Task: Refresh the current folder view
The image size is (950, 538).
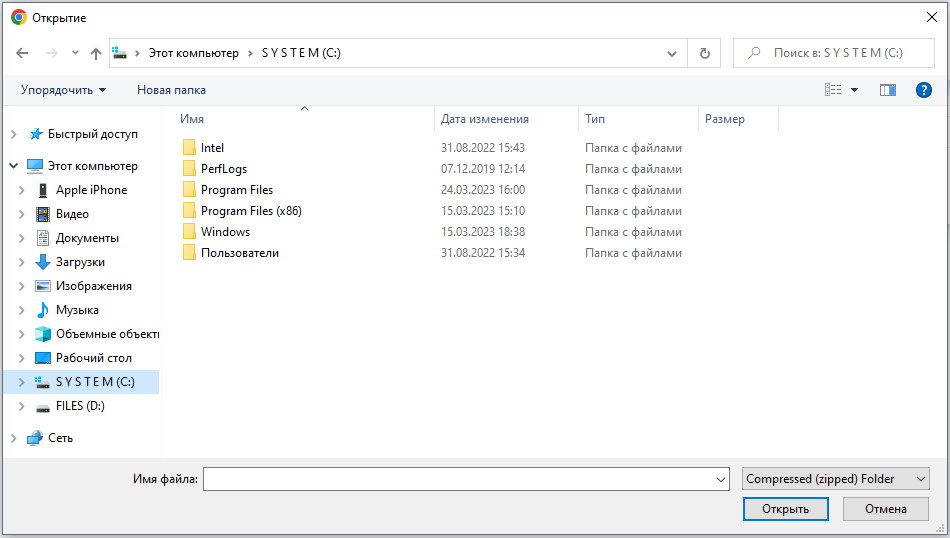Action: coord(704,53)
